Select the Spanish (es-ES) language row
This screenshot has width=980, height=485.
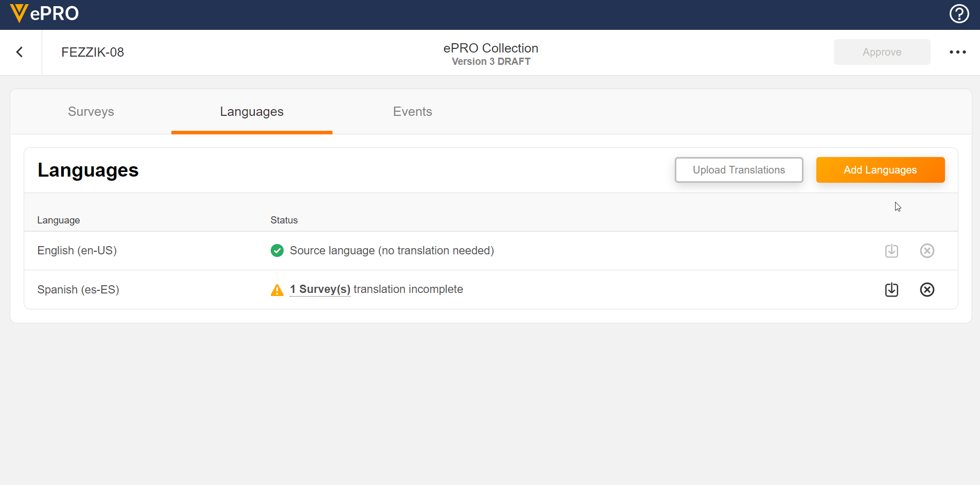click(x=78, y=290)
